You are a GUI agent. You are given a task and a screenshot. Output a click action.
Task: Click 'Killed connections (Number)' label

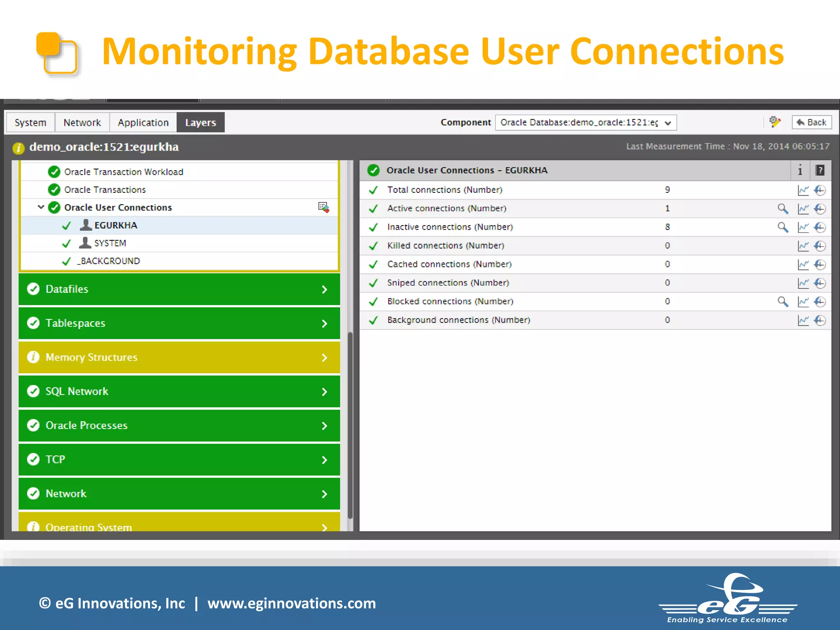pyautogui.click(x=445, y=246)
